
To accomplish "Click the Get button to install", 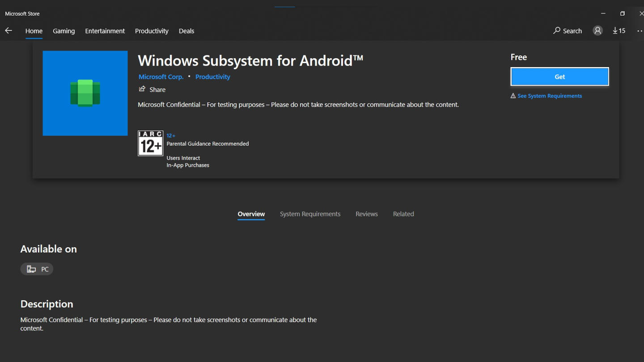I will [559, 76].
